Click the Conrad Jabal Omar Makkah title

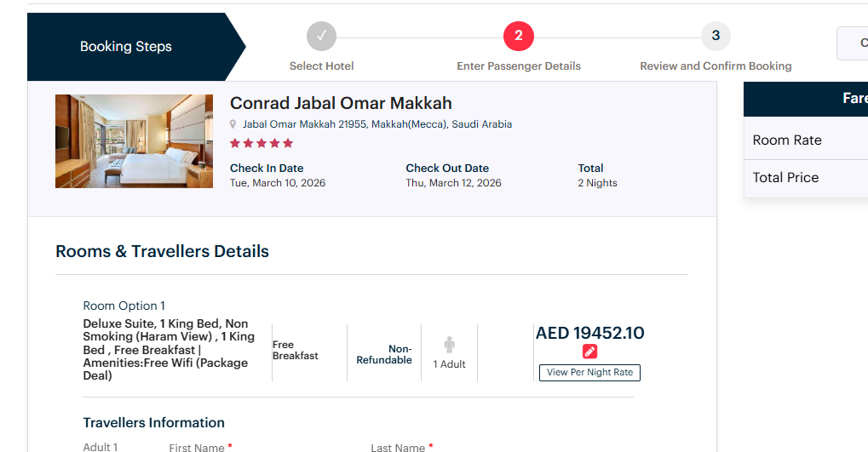[341, 103]
